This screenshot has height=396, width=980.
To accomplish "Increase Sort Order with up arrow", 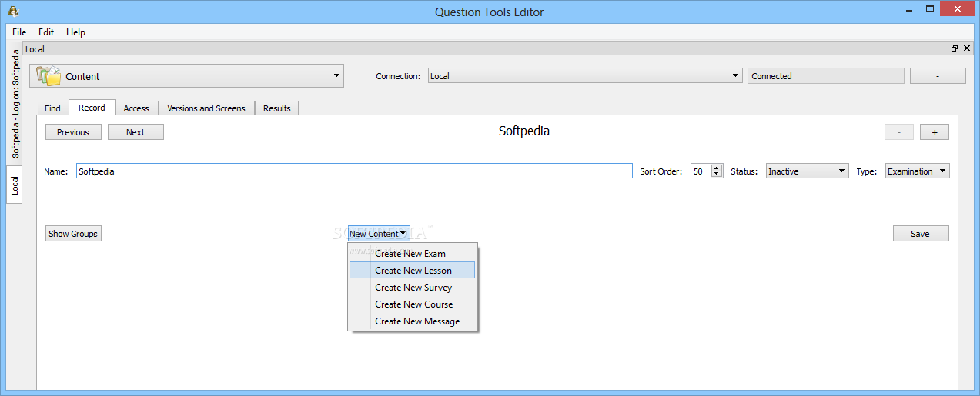I will [x=717, y=168].
